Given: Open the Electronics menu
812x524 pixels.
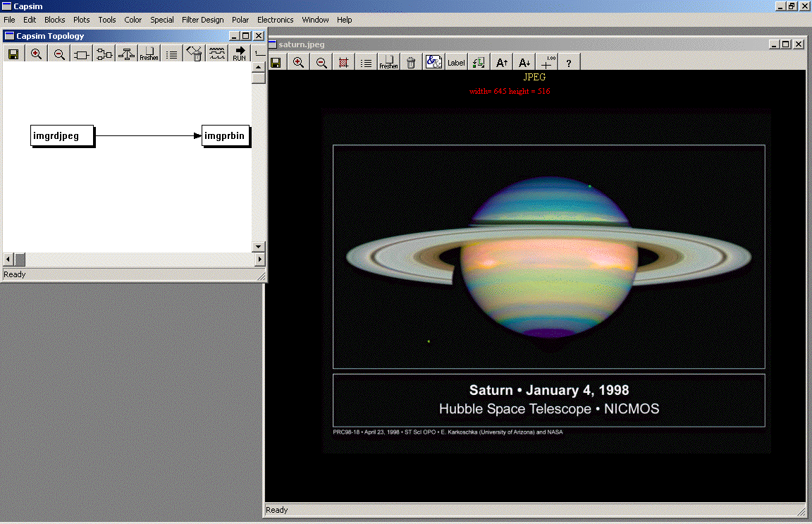Looking at the screenshot, I should click(275, 20).
